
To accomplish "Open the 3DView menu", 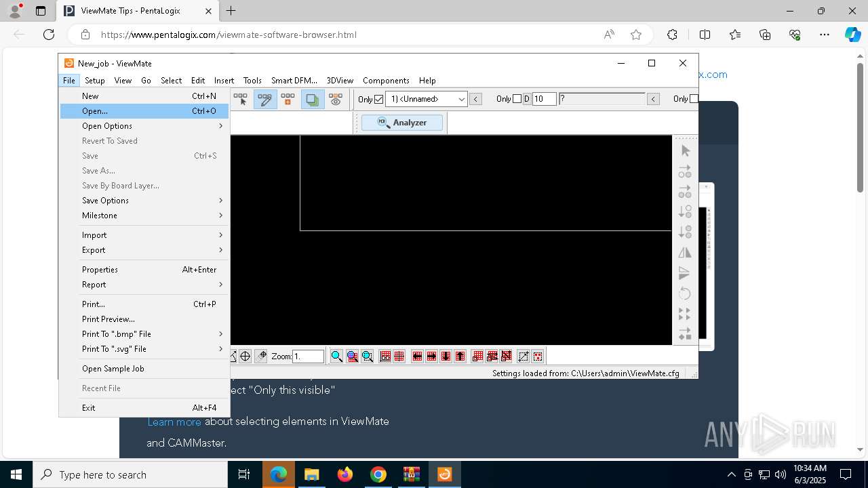I will (x=340, y=80).
